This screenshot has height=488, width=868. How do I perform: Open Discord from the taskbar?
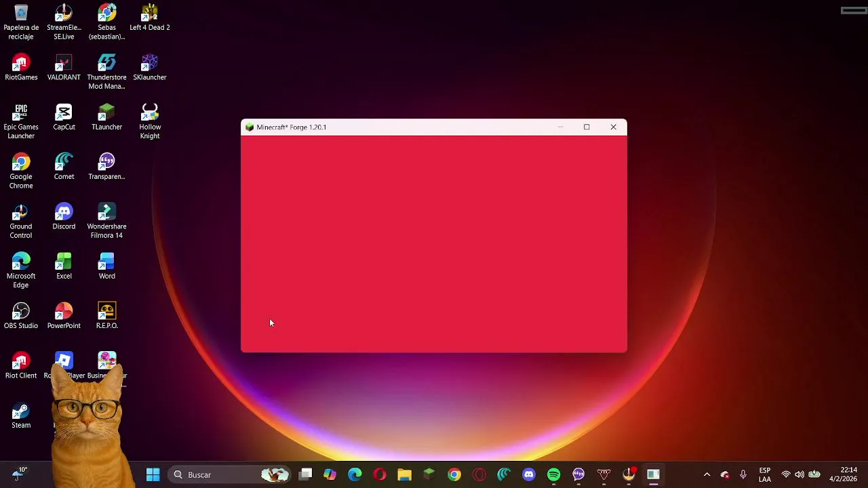tap(529, 474)
